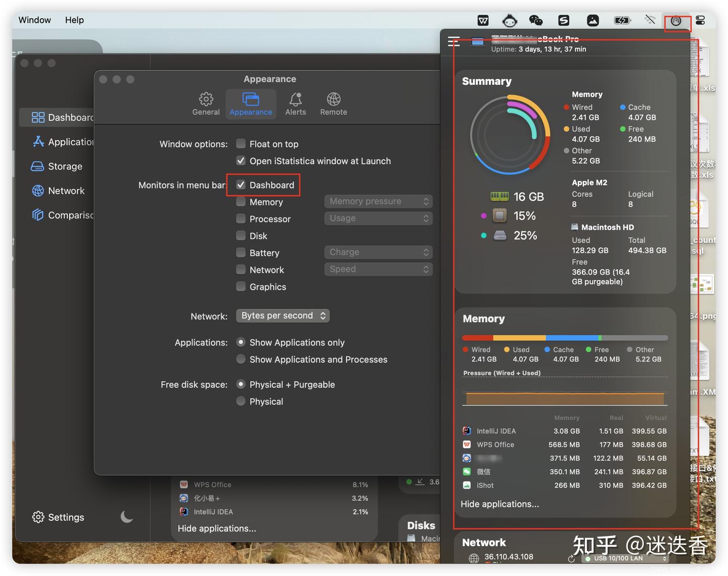
Task: Switch to the Alerts tab
Action: point(295,103)
